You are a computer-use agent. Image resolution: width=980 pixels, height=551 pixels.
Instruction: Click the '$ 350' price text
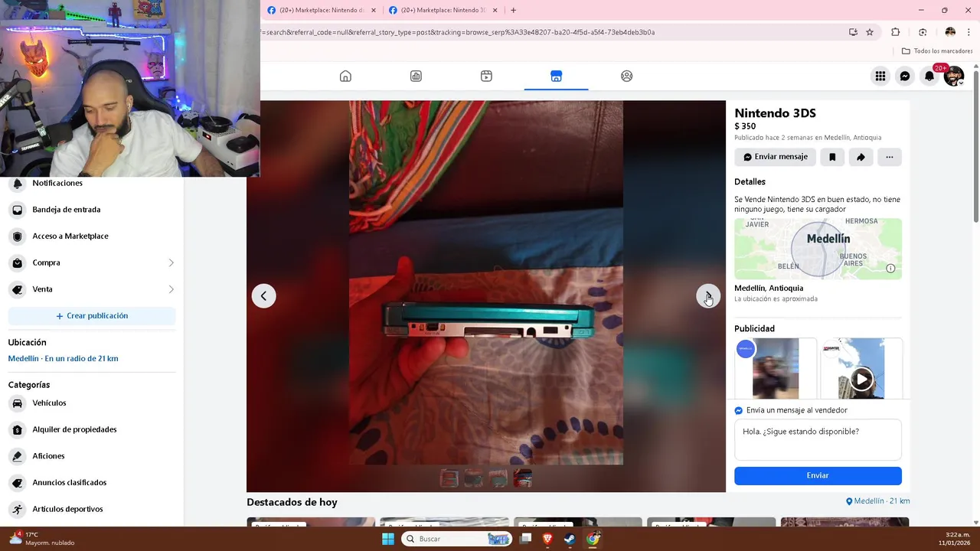pyautogui.click(x=745, y=126)
